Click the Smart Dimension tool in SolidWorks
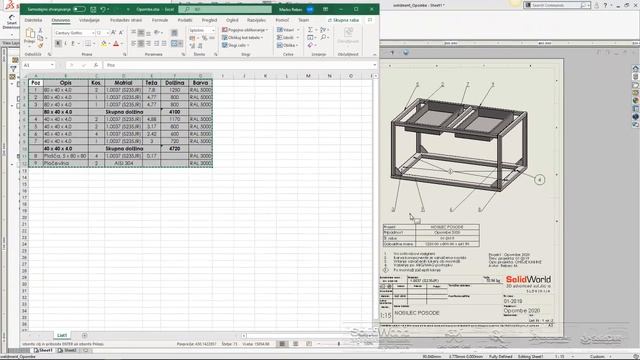 click(x=11, y=22)
